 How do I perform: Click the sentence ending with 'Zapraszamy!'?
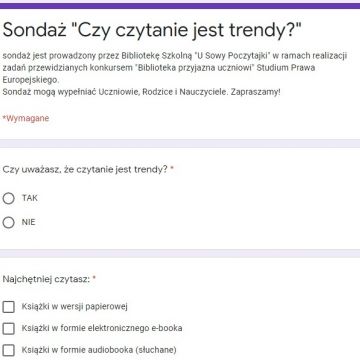(141, 92)
